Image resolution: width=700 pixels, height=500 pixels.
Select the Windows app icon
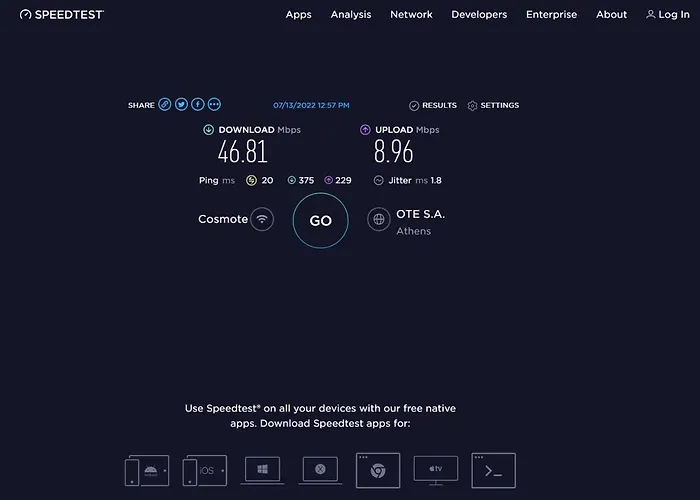click(x=262, y=469)
